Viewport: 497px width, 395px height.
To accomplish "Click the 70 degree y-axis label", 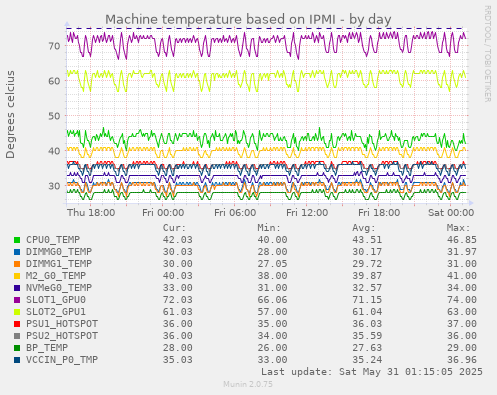I will click(54, 46).
